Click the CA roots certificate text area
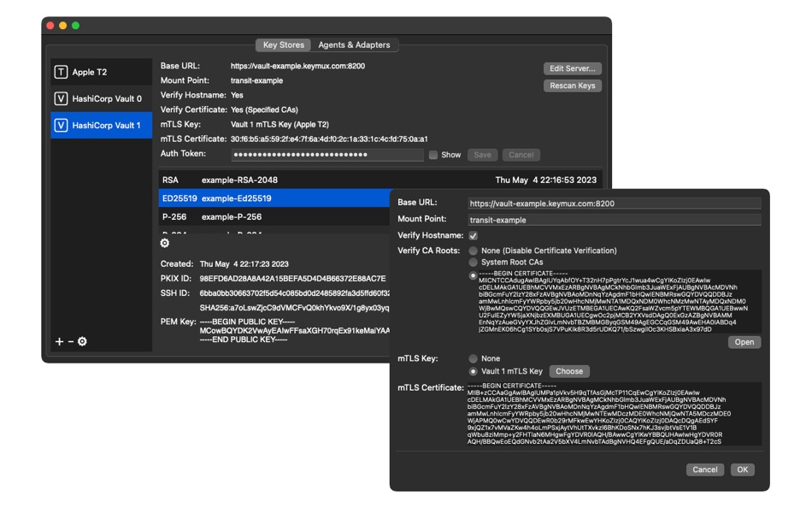This screenshot has width=812, height=508. [619, 301]
